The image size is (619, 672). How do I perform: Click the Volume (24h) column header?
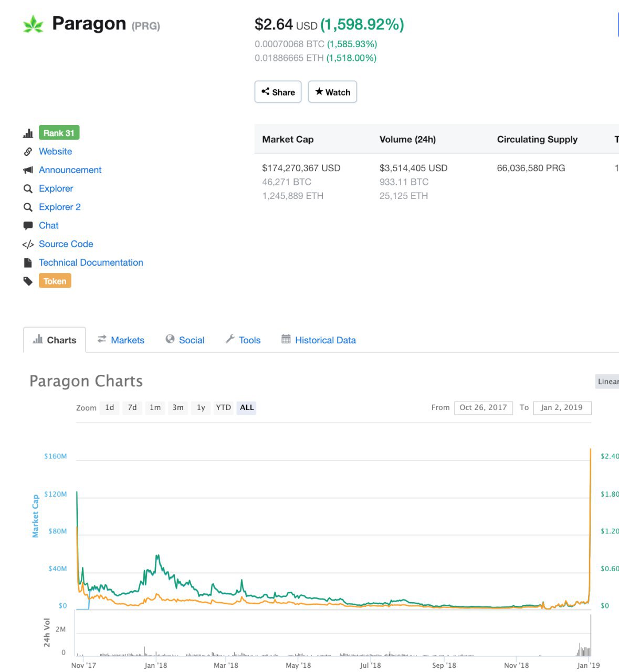[x=407, y=140]
